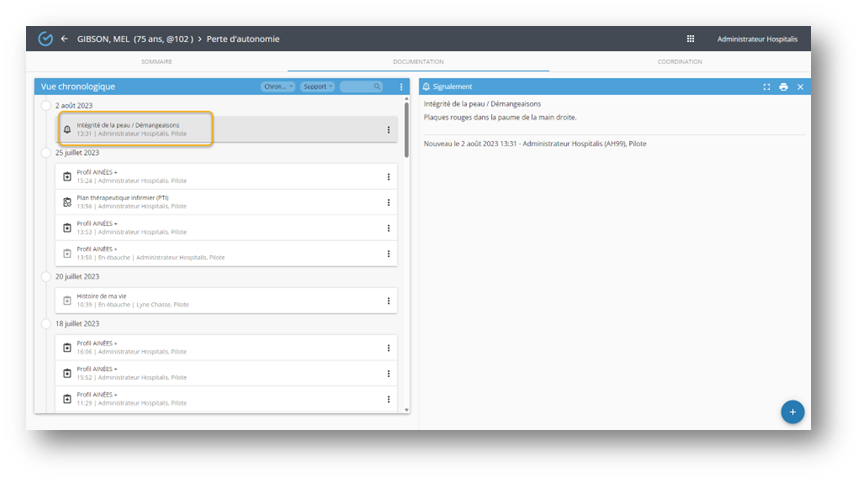Switch to the Sommaire tab
The image size is (863, 482).
tap(156, 62)
